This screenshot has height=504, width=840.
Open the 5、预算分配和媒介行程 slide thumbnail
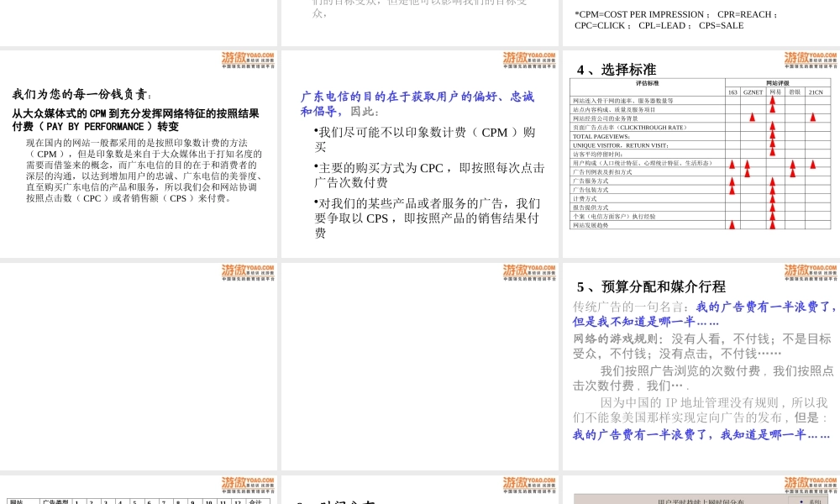701,366
